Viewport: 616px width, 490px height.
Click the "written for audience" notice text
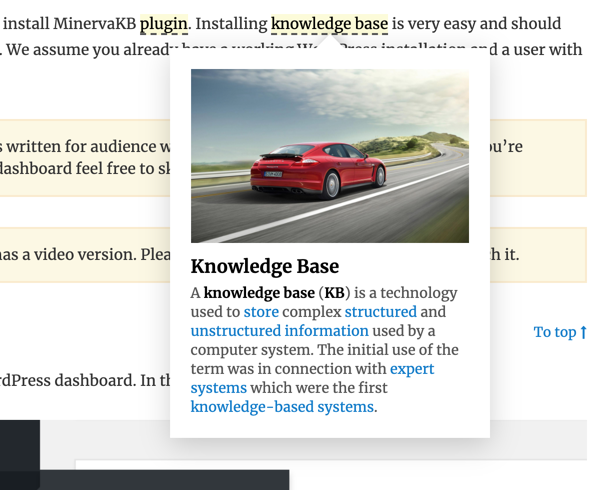pos(82,147)
